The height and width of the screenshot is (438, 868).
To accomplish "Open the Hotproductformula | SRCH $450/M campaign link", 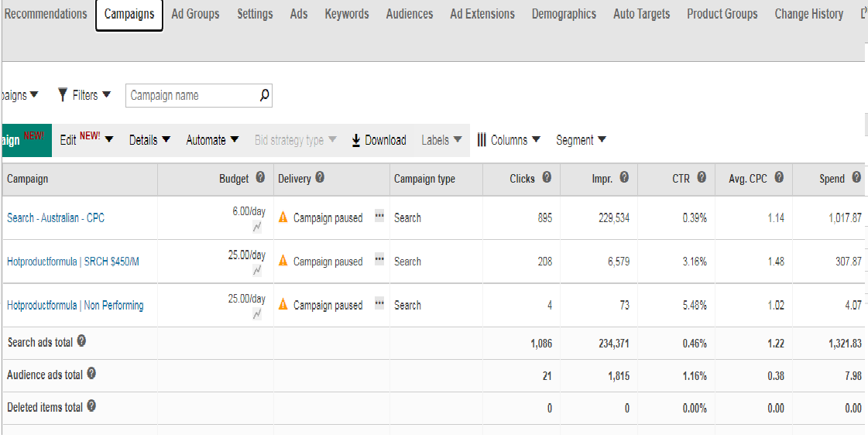I will pyautogui.click(x=73, y=262).
